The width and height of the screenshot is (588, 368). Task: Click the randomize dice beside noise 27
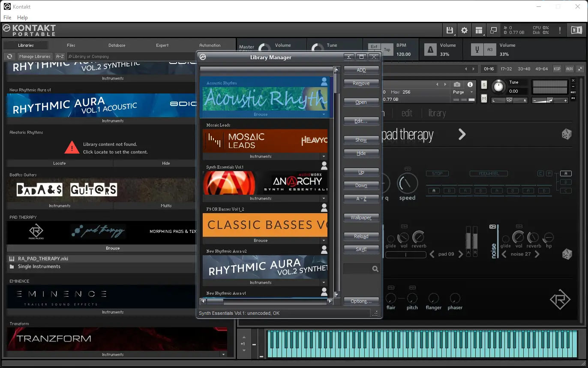(567, 254)
